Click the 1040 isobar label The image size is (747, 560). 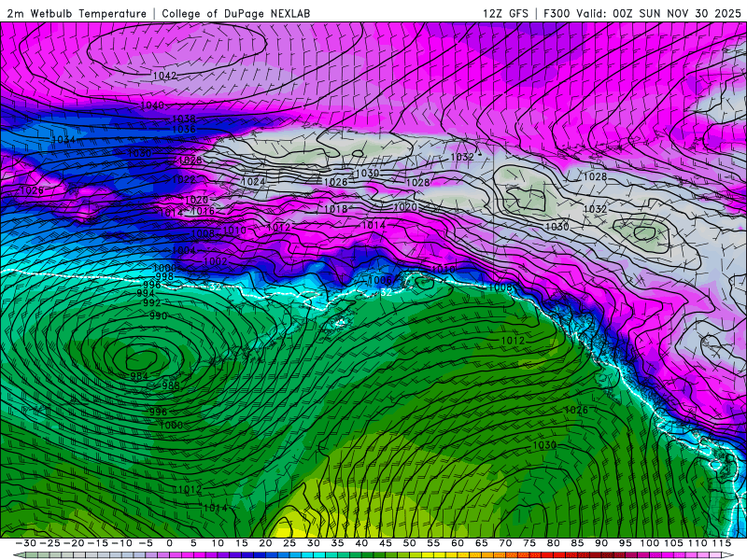(152, 105)
